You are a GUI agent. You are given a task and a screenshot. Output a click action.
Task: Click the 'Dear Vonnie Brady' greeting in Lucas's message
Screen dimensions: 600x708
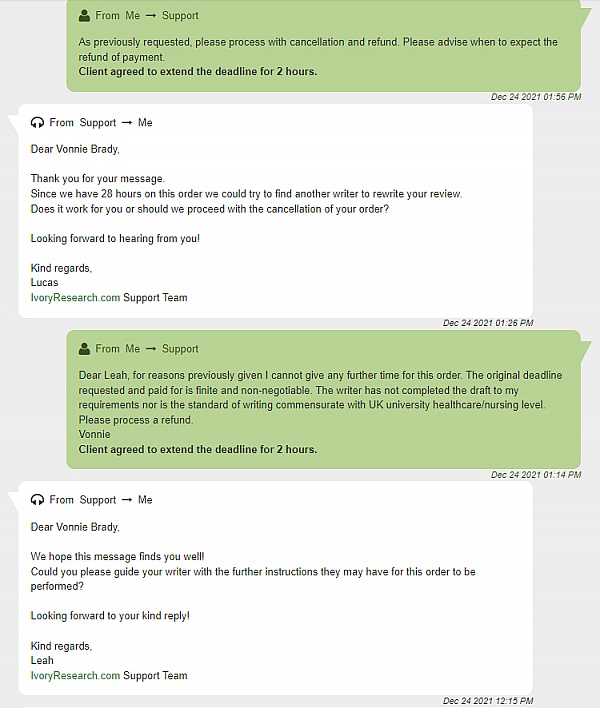pos(75,149)
